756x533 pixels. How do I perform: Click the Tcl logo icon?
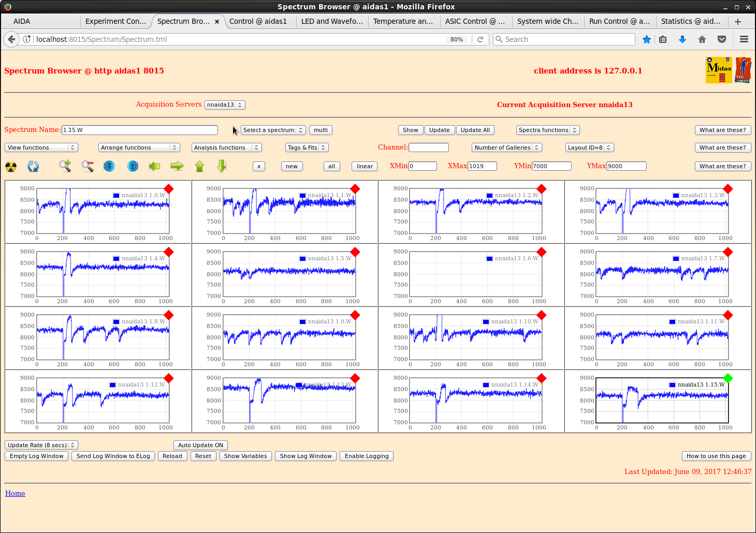[743, 70]
